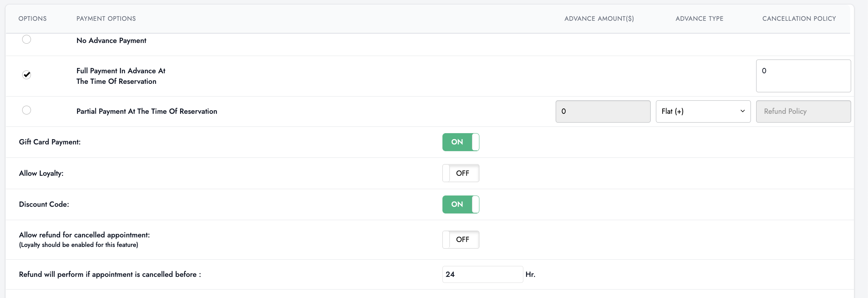Screen dimensions: 868x298
Task: Click the Full Payment In Advance label text
Action: click(x=121, y=76)
